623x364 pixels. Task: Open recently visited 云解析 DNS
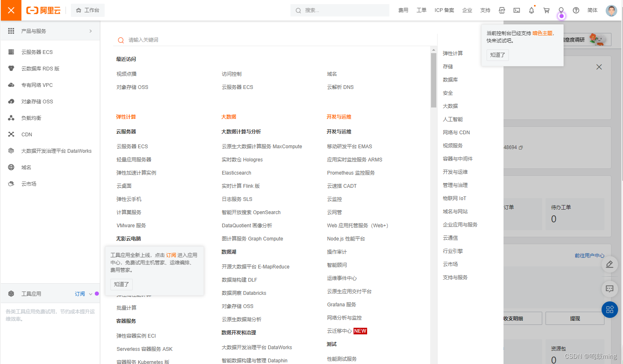[340, 87]
